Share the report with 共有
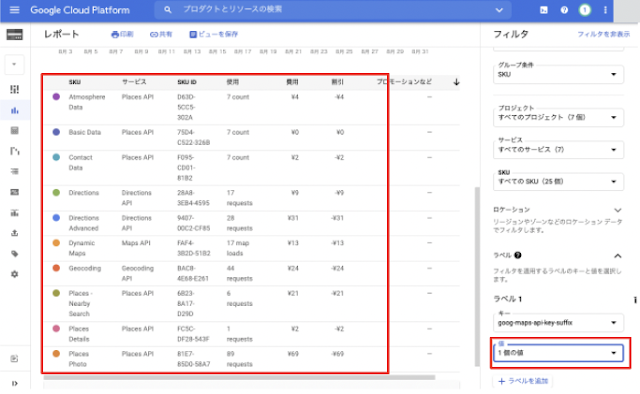This screenshot has width=640, height=394. point(161,34)
